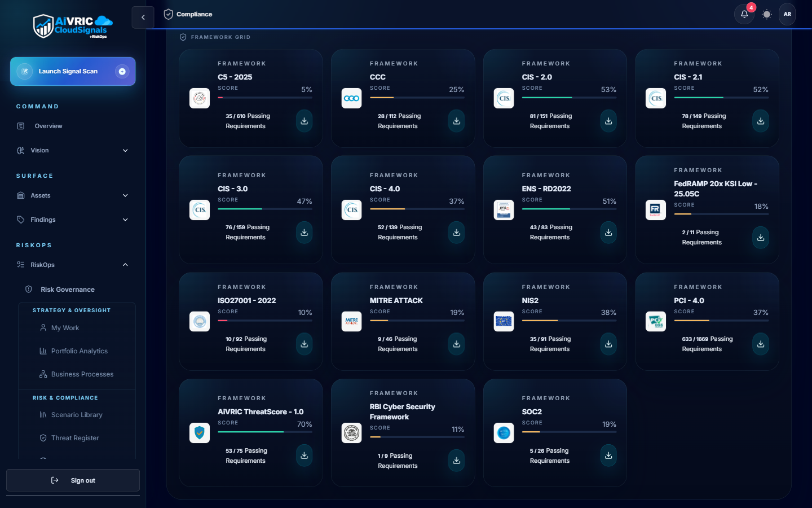This screenshot has height=508, width=812.
Task: Download the ISO27001 - 2022 framework report
Action: 304,344
